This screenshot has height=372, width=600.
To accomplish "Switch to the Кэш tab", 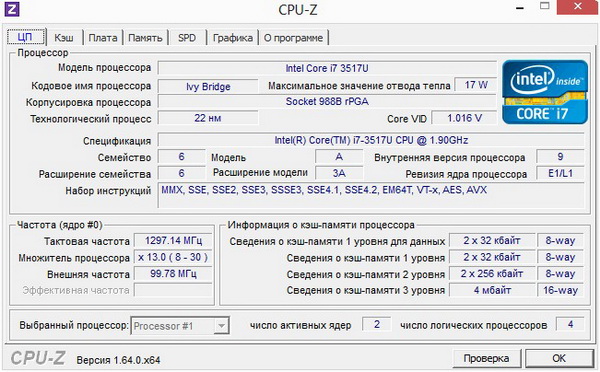I will coord(64,38).
